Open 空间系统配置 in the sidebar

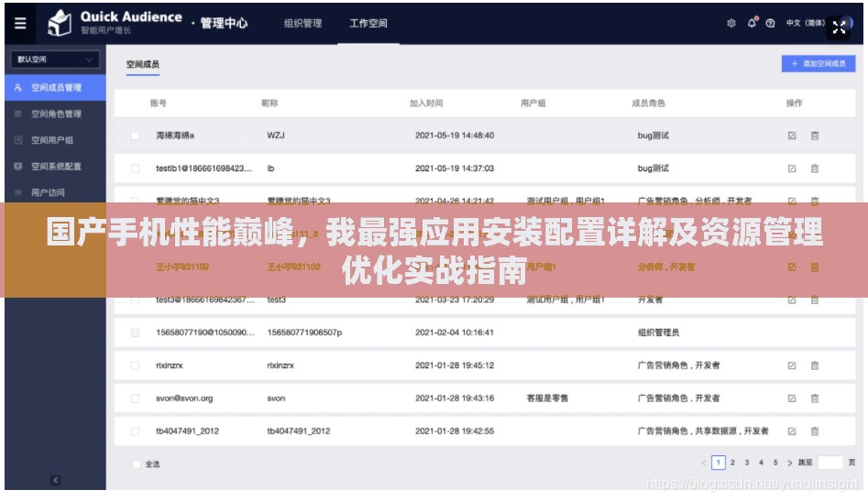(x=55, y=167)
